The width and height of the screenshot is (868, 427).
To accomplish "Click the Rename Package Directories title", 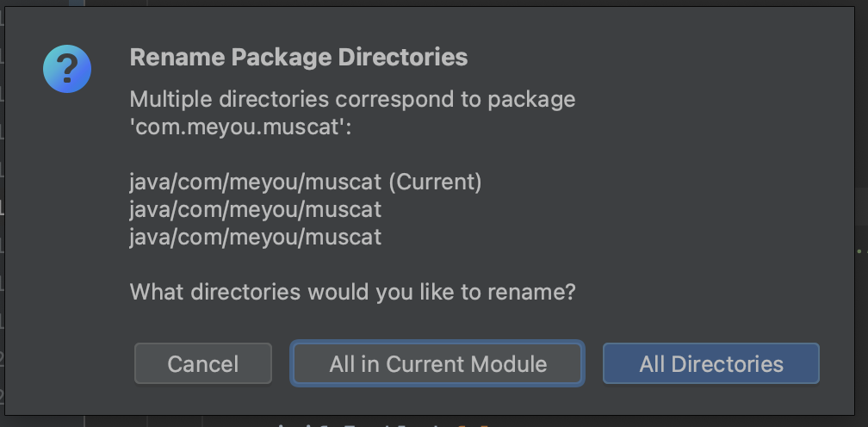I will pos(298,58).
